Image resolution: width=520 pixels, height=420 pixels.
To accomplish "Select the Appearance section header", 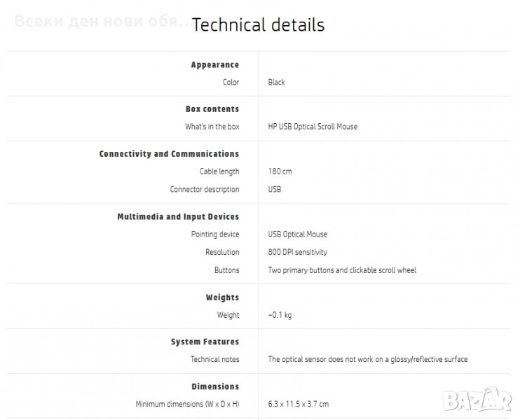I will [x=214, y=65].
